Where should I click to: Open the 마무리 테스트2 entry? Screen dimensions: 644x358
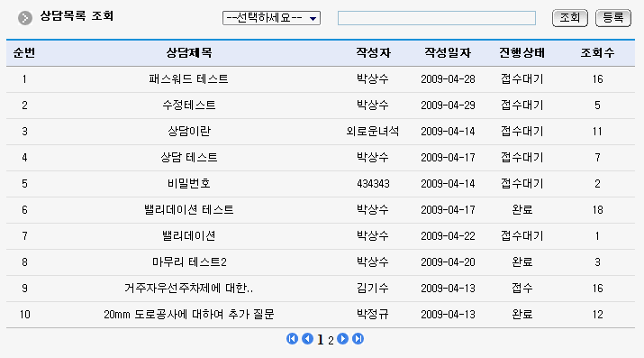189,262
